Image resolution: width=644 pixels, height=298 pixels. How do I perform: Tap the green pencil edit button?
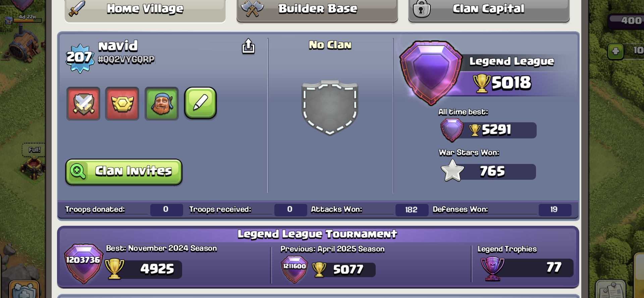tap(201, 103)
